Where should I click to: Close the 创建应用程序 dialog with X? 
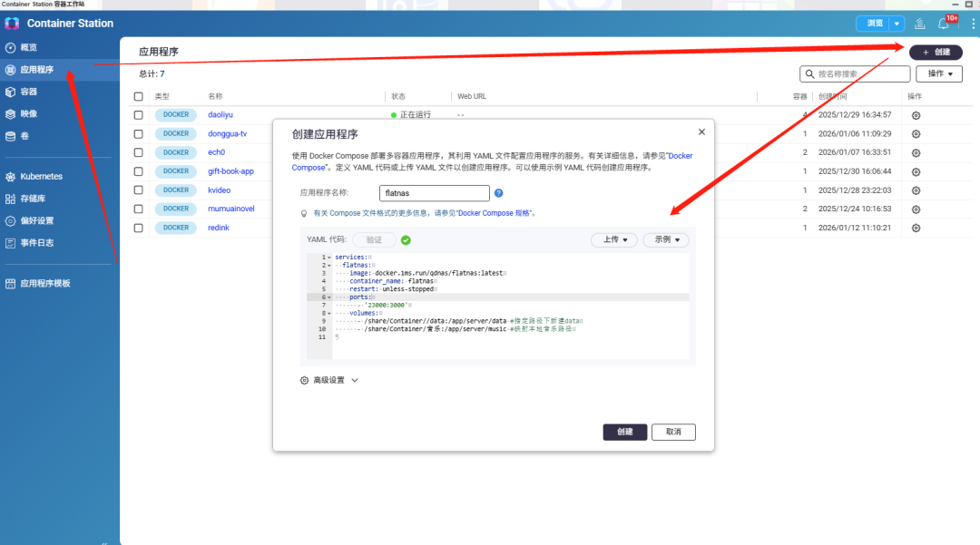701,132
